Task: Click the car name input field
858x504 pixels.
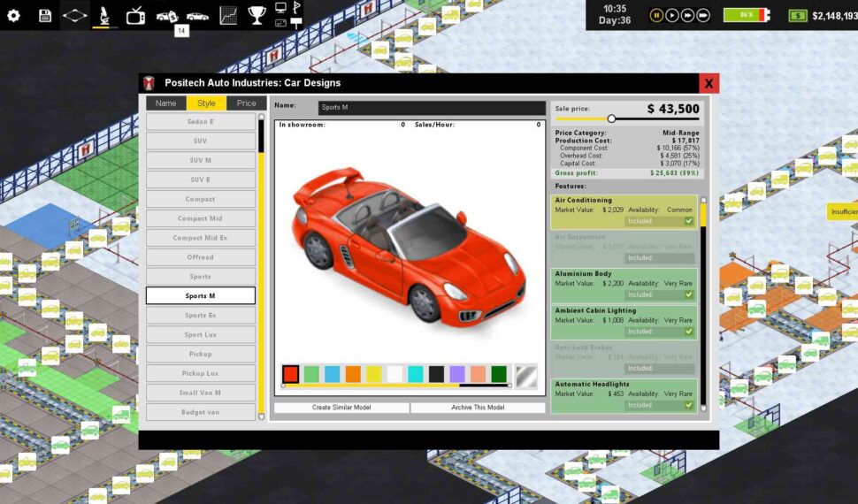Action: click(x=432, y=108)
